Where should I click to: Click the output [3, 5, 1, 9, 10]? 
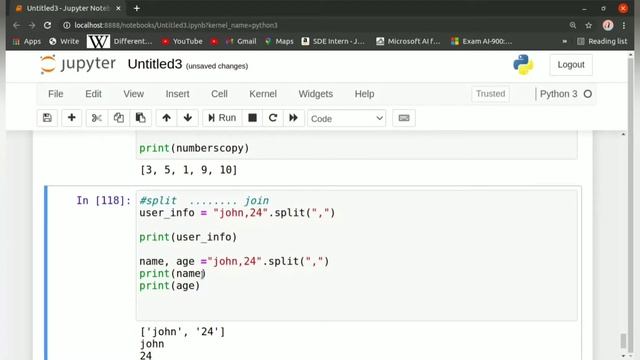189,170
